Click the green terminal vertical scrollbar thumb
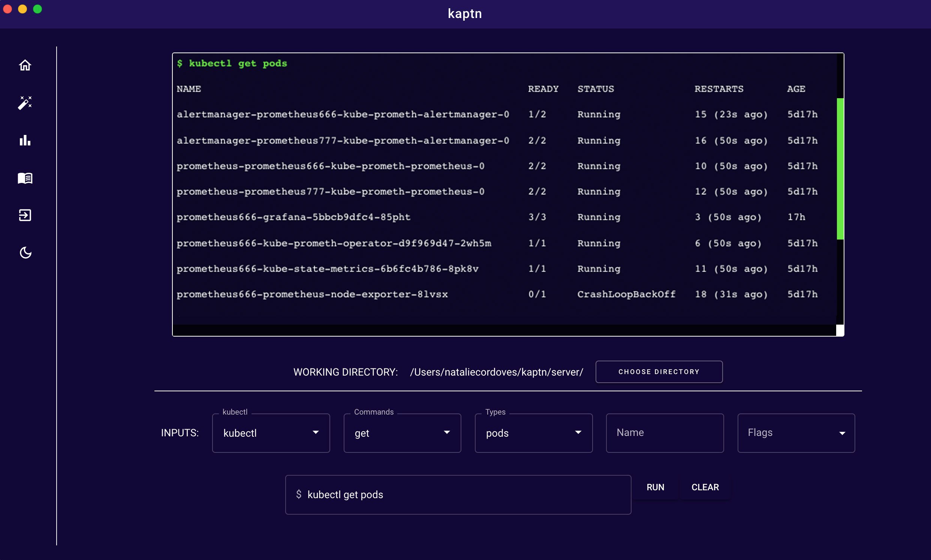The width and height of the screenshot is (931, 560). 840,169
